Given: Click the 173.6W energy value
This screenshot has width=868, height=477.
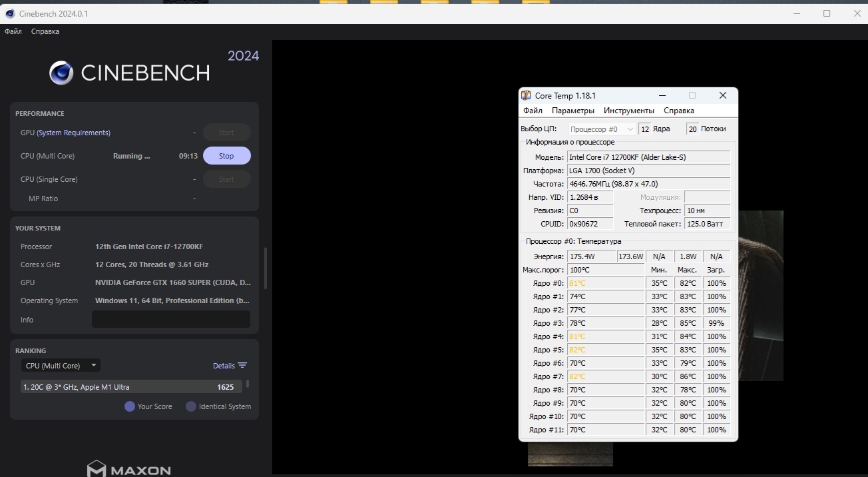Looking at the screenshot, I should (x=631, y=256).
